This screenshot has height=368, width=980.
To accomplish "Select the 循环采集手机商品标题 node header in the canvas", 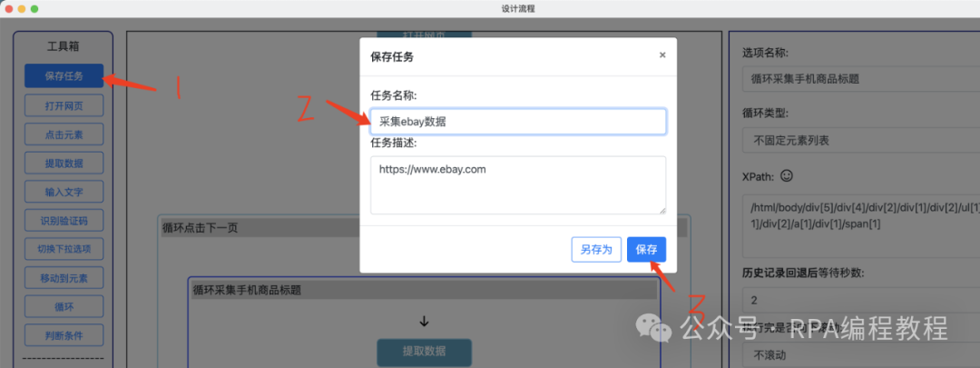I will pos(424,290).
